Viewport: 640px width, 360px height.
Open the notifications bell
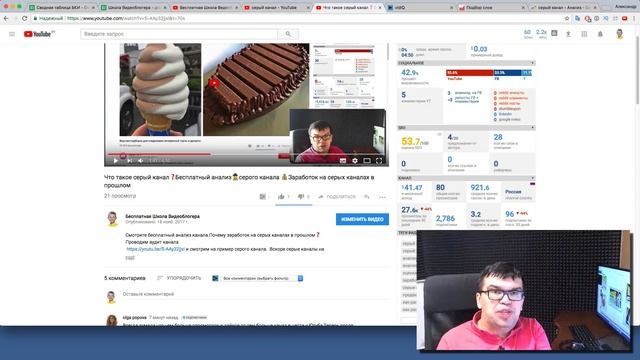click(600, 34)
